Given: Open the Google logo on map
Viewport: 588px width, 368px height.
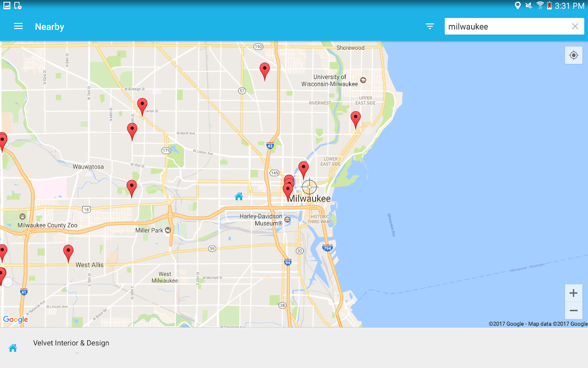Looking at the screenshot, I should pos(16,320).
